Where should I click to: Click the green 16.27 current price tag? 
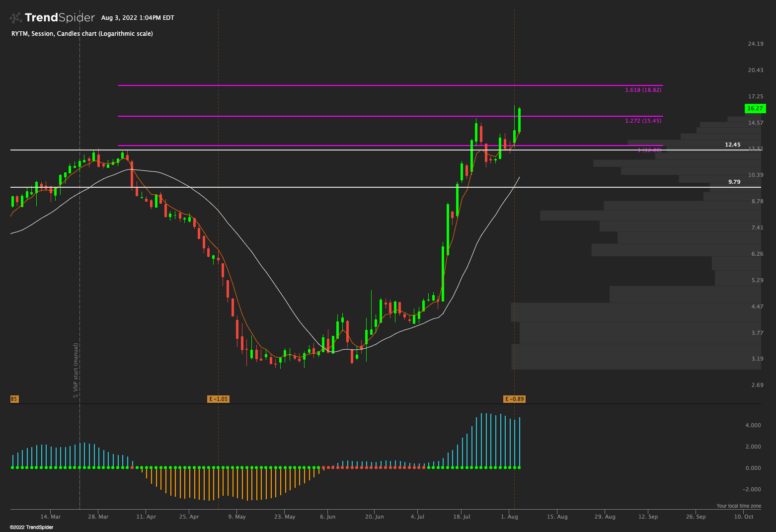tap(755, 108)
